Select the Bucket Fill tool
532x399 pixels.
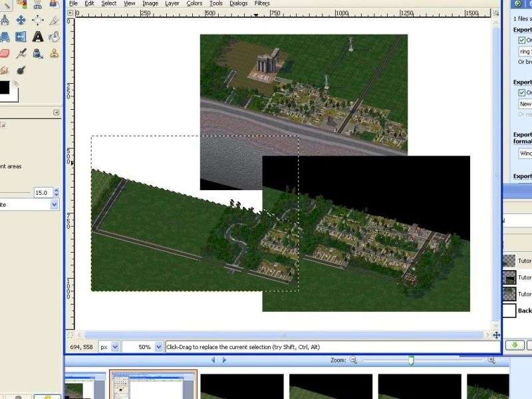[54, 37]
